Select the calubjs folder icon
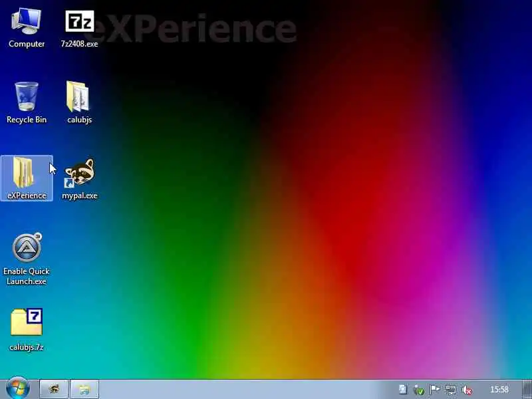The height and width of the screenshot is (399, 532). [78, 96]
